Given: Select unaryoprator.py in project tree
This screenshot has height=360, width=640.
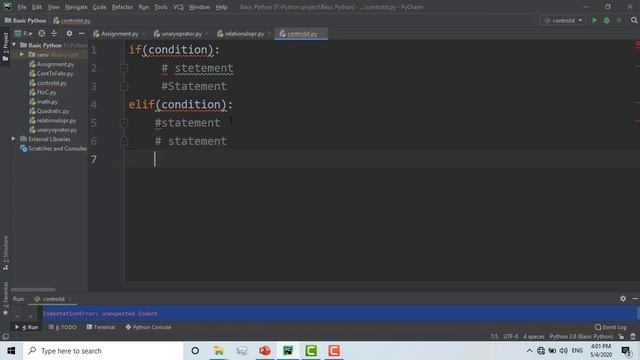Looking at the screenshot, I should tap(53, 130).
